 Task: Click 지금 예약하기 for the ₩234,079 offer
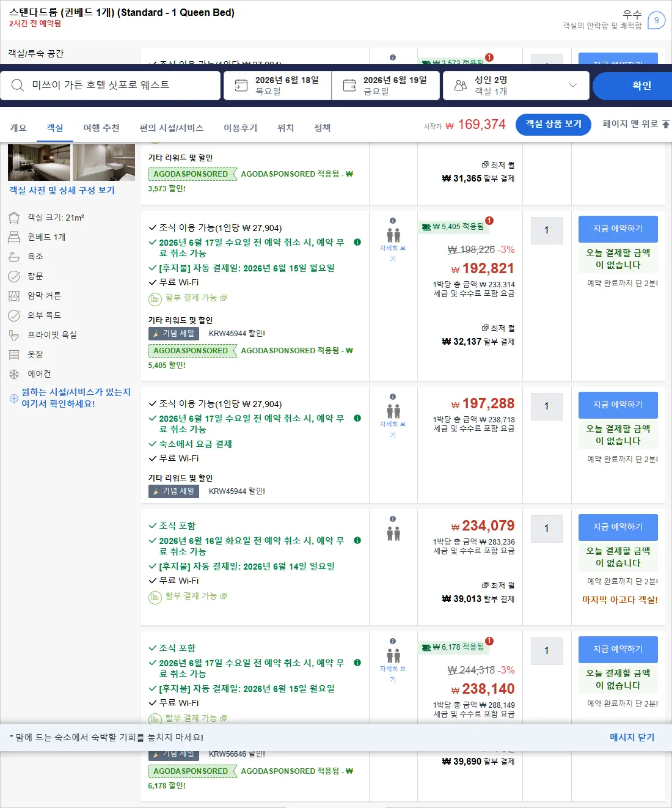click(618, 527)
